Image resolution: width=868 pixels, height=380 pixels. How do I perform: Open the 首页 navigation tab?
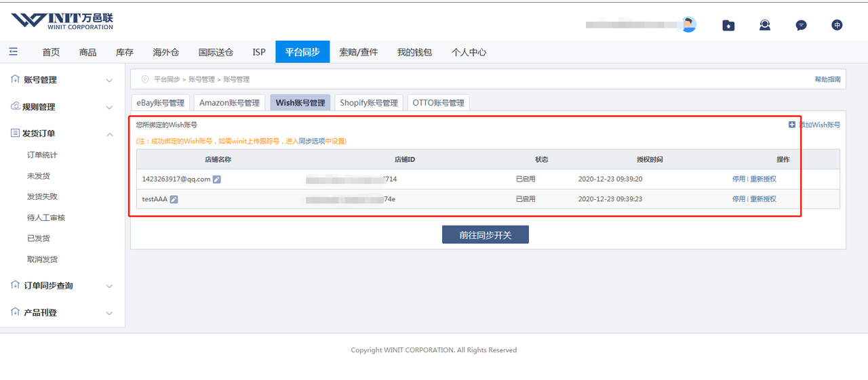[x=51, y=52]
